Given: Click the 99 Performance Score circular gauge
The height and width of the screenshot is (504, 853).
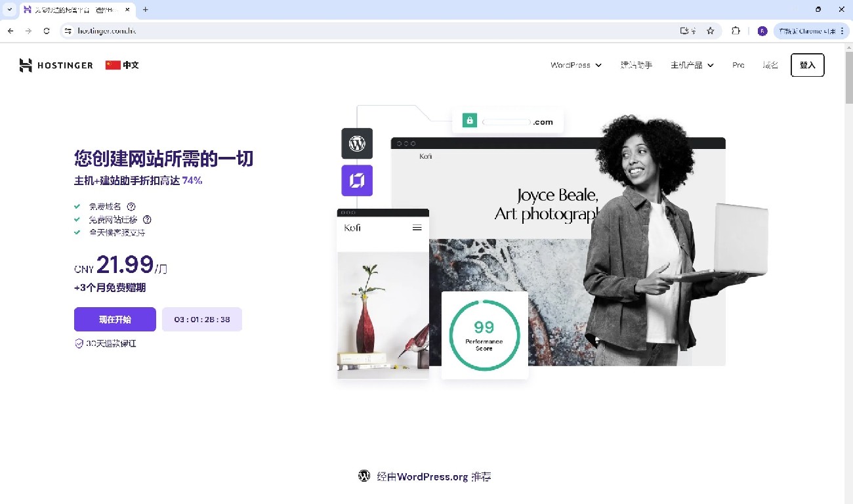Looking at the screenshot, I should [484, 335].
